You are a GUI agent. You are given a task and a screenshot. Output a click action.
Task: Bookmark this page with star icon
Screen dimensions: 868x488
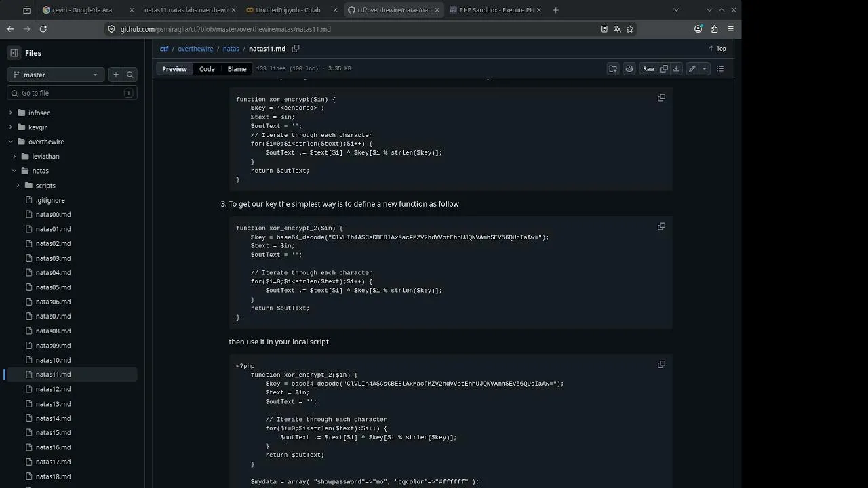point(630,29)
